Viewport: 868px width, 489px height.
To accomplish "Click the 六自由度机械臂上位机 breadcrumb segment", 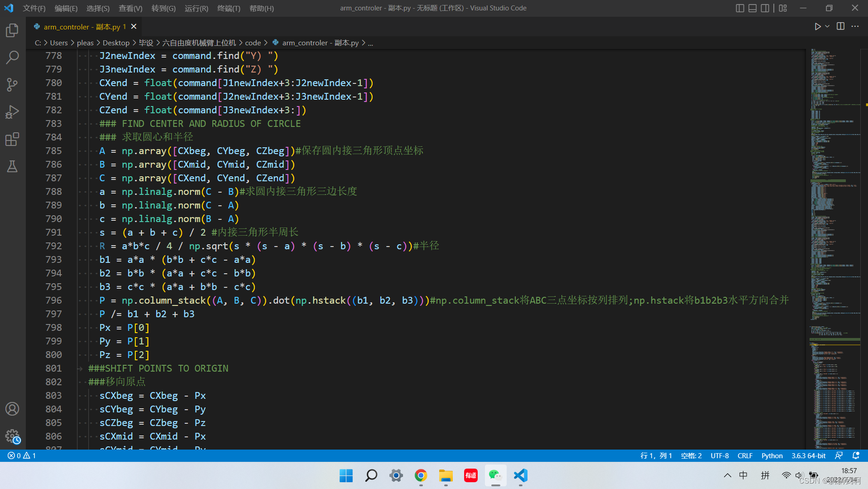I will coord(199,43).
